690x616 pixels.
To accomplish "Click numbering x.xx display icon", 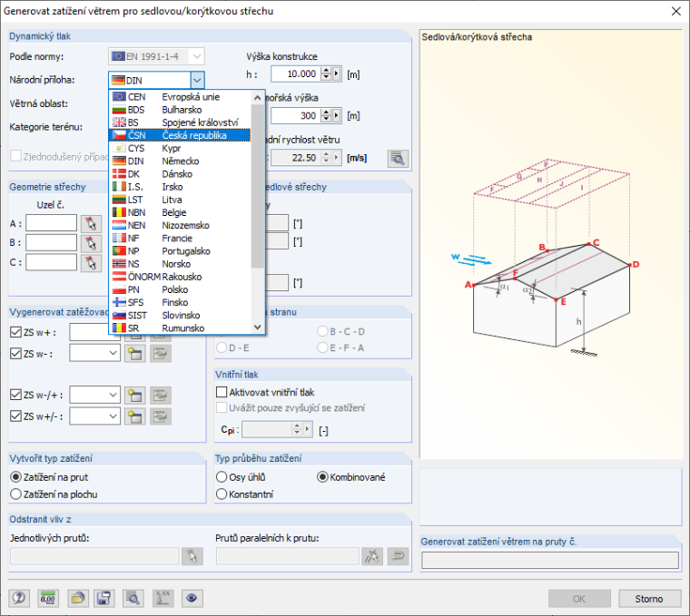I will coord(163,598).
